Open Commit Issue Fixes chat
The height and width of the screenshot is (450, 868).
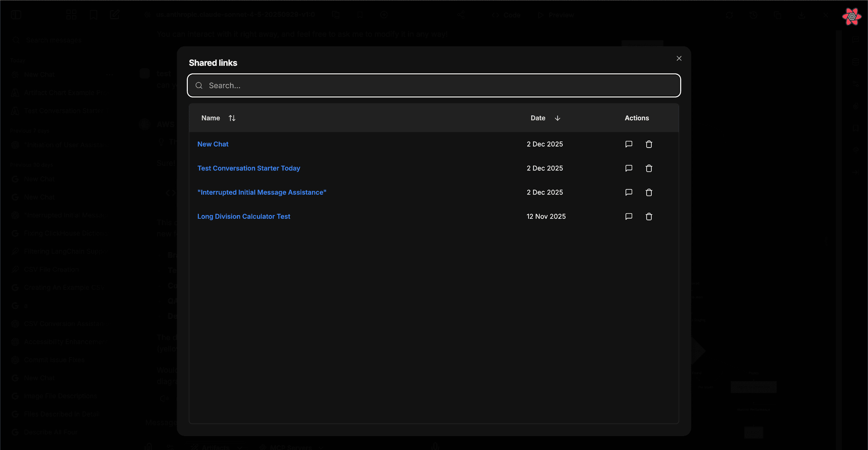(x=59, y=360)
